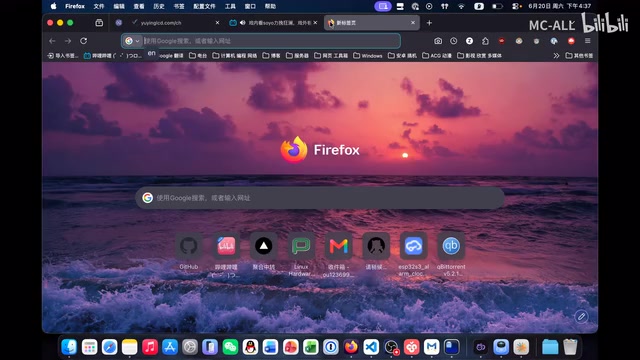Open Control Center in menu bar
This screenshot has height=360, width=640.
(516, 6)
